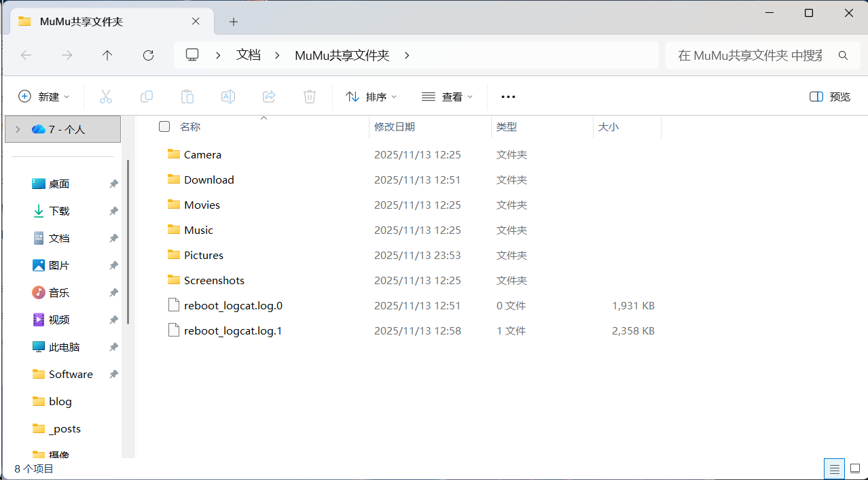The image size is (868, 480).
Task: Toggle the 预览 preview pane
Action: (x=829, y=97)
